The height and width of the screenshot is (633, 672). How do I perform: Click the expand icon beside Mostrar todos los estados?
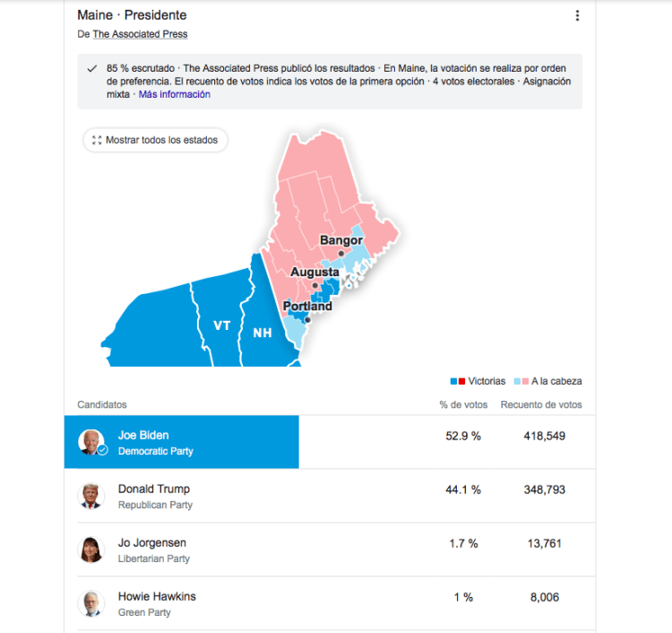coord(97,141)
